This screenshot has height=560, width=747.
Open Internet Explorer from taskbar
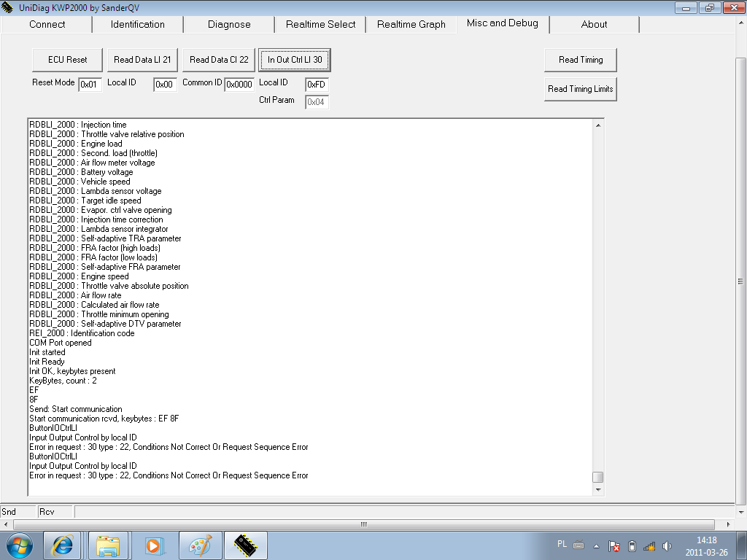(63, 545)
